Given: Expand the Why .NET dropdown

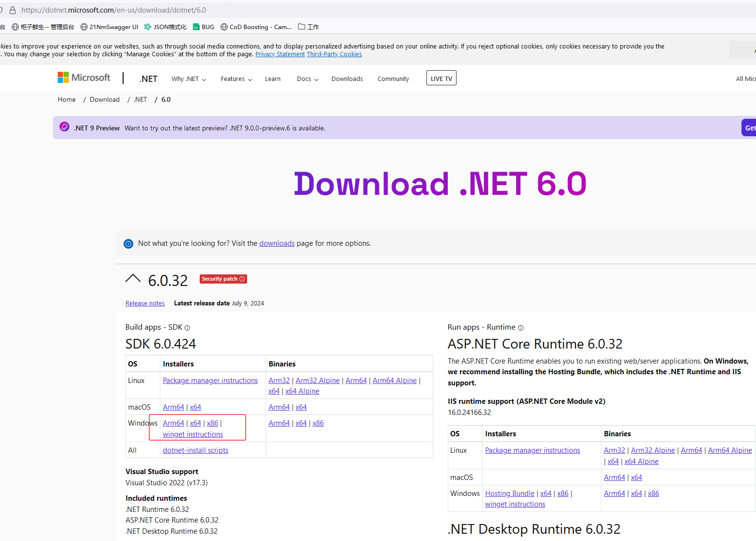Looking at the screenshot, I should click(188, 79).
